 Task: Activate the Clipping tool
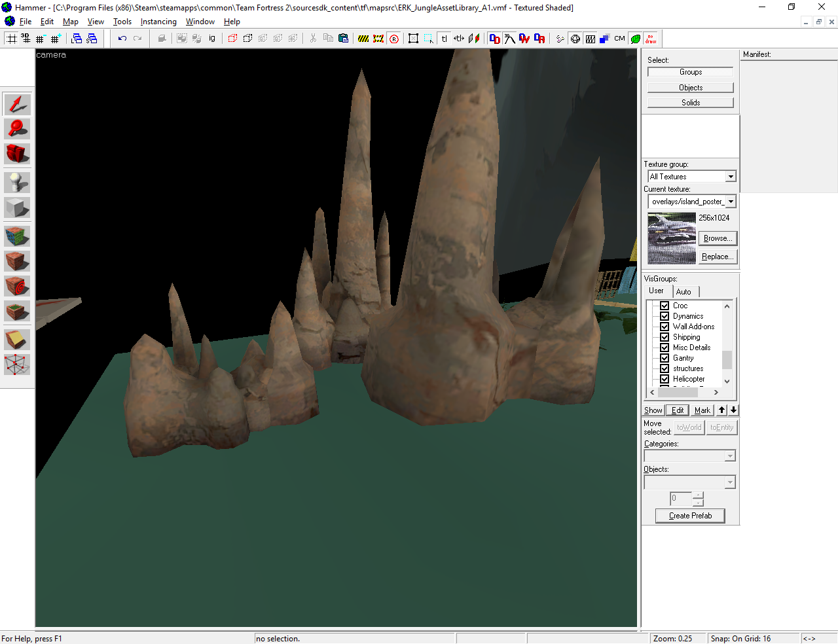tap(17, 340)
